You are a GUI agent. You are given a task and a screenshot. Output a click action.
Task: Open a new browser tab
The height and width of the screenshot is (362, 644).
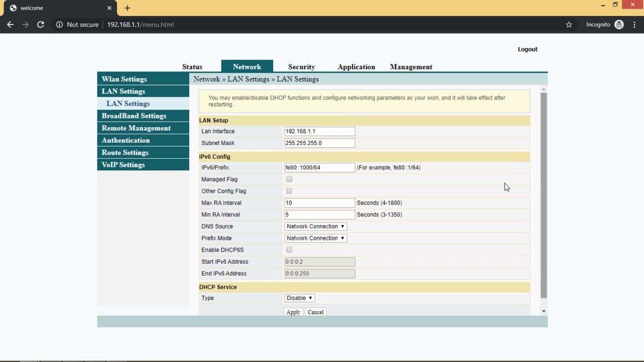click(x=127, y=8)
